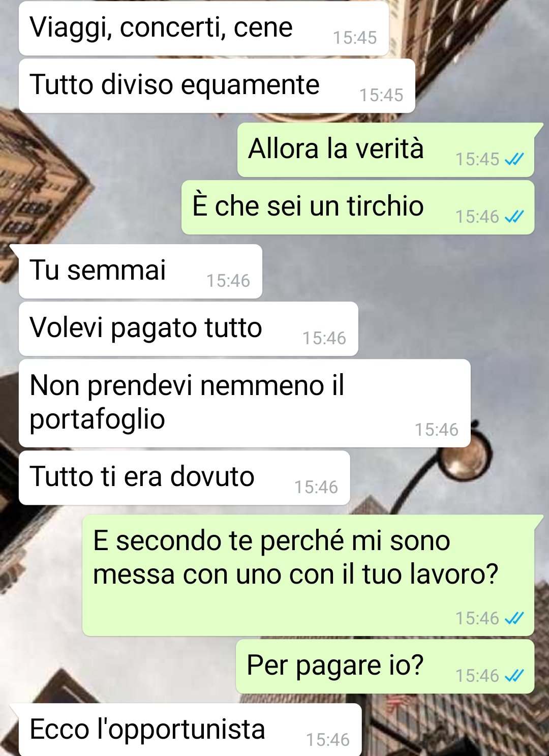Tap the 'Volevi pagato tutto' message
549x756 pixels.
[x=189, y=329]
